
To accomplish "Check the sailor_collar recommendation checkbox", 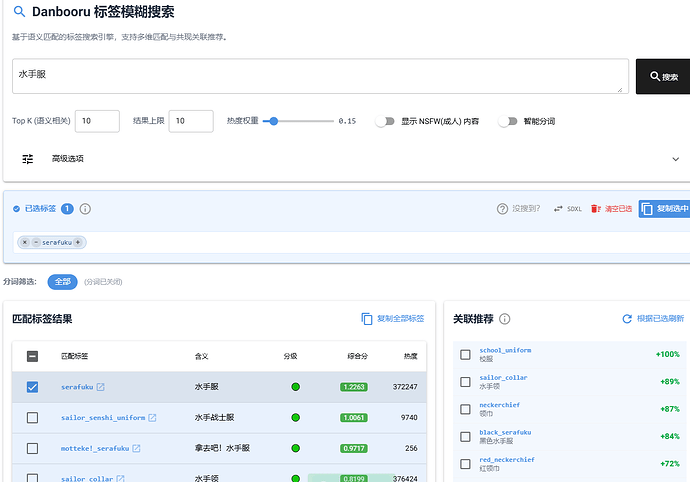I will click(x=465, y=382).
